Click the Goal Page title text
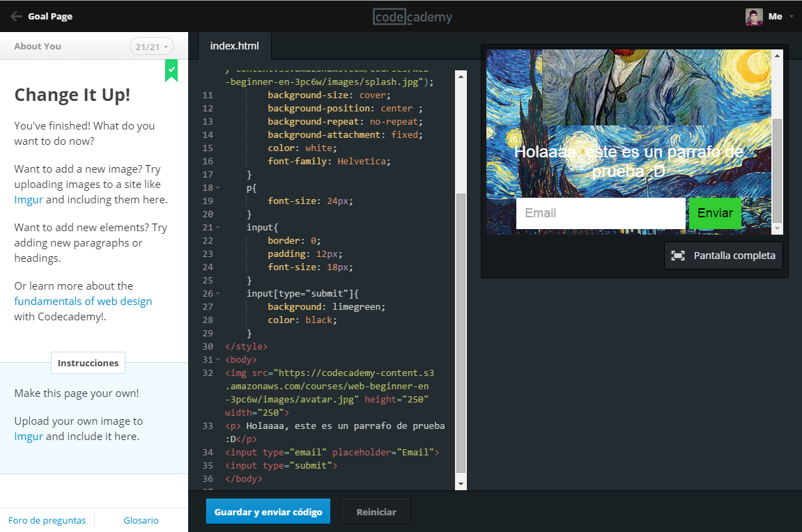Screen dimensions: 802x532 point(50,16)
